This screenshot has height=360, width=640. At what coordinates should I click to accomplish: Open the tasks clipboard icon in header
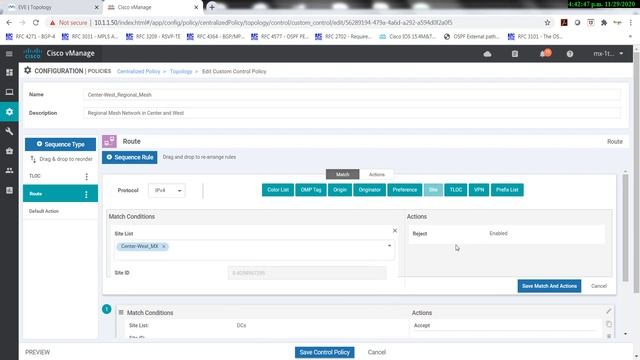coord(515,54)
